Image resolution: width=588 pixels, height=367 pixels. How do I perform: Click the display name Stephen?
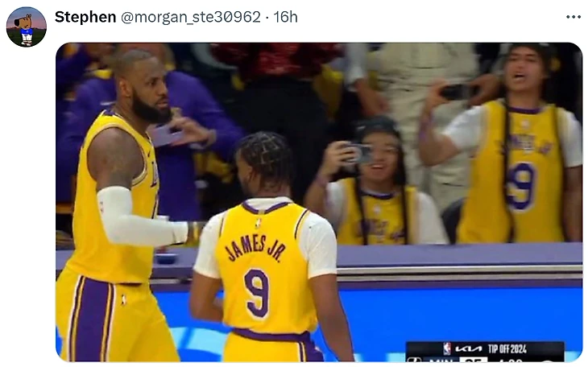click(x=85, y=17)
